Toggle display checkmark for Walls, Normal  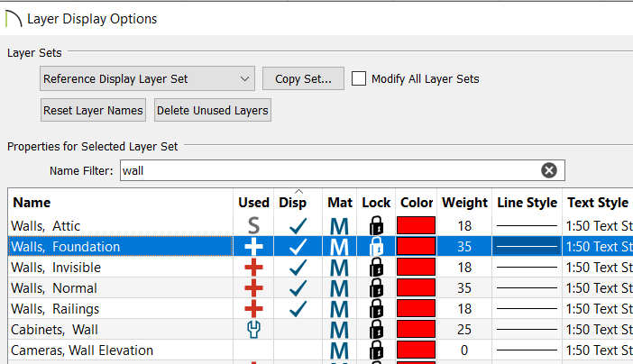click(x=298, y=288)
